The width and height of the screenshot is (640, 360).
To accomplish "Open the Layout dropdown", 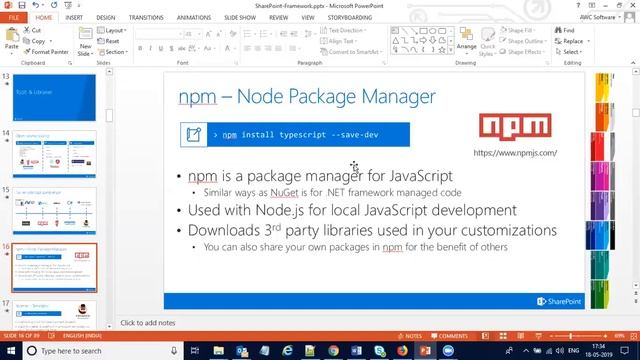I will click(x=112, y=30).
